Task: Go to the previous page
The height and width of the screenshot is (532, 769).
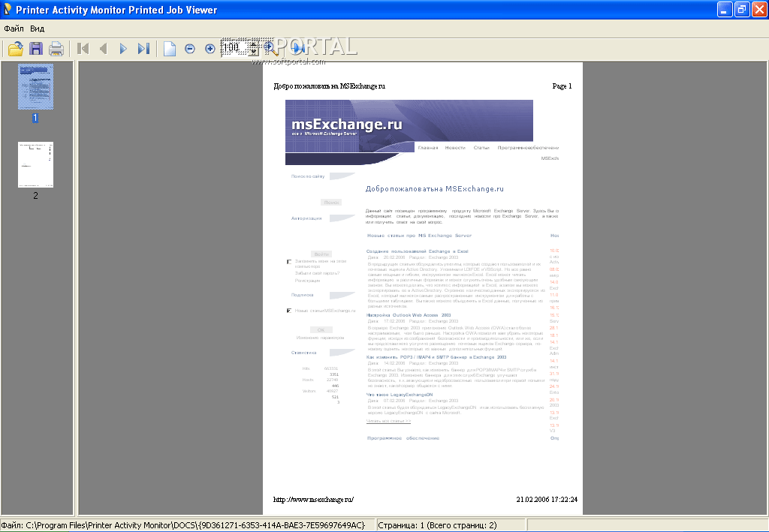Action: coord(103,49)
